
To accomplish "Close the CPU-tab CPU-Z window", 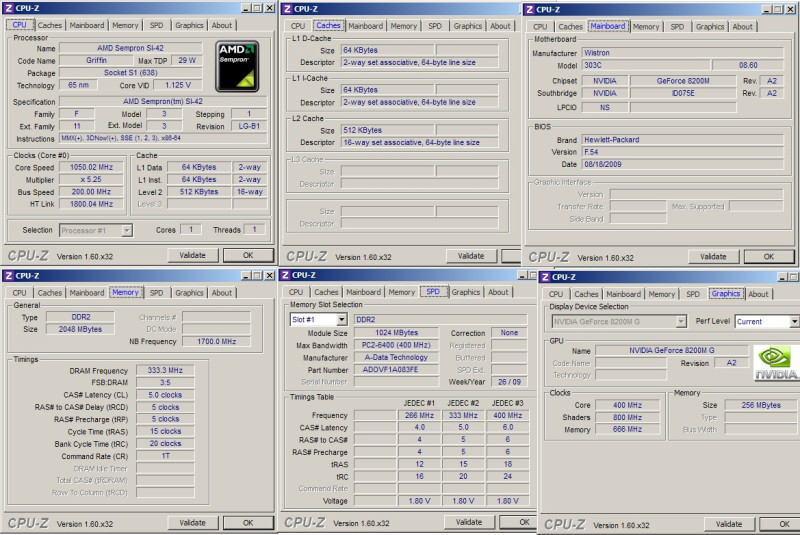I will [269, 8].
